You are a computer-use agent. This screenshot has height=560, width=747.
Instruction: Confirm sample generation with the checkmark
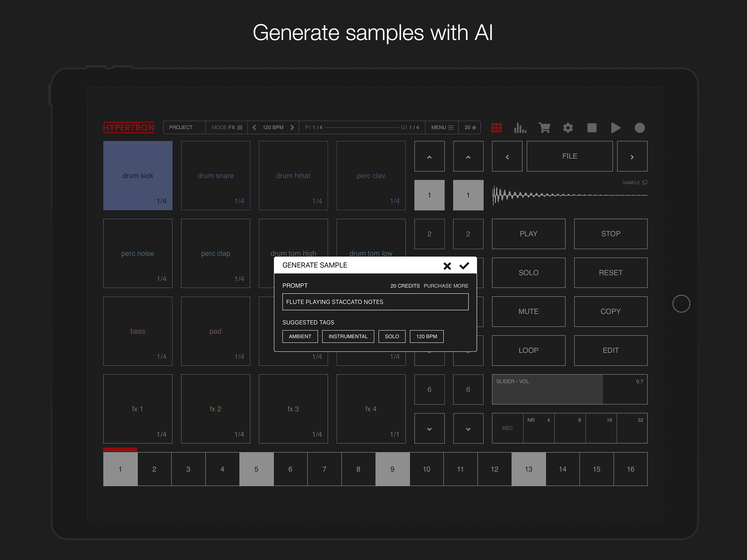464,266
